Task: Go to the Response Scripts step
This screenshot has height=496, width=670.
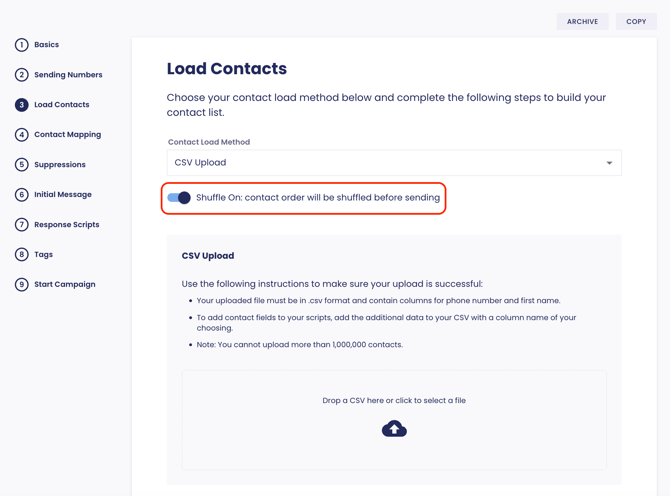Action: 67,224
